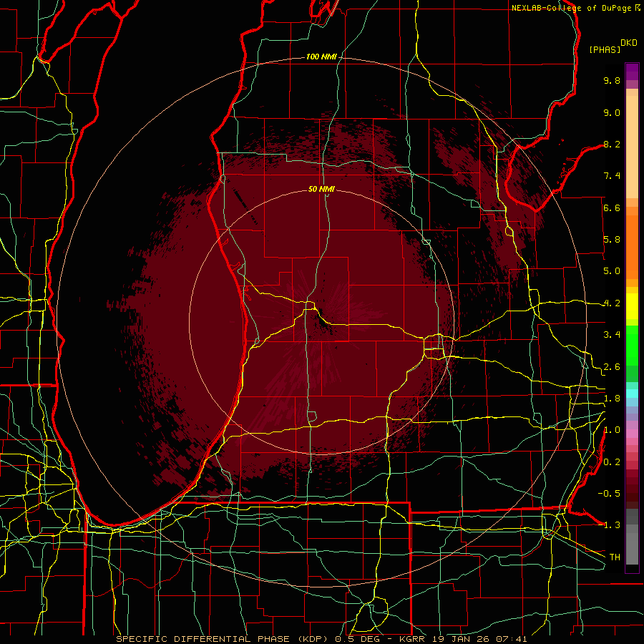Click the 0.5 DEG elevation text

(358, 639)
